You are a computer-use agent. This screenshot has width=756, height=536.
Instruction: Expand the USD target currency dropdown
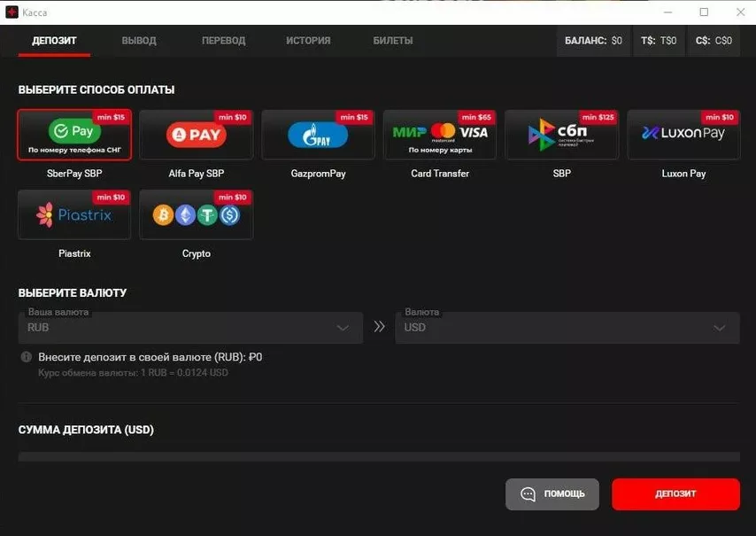(x=567, y=328)
